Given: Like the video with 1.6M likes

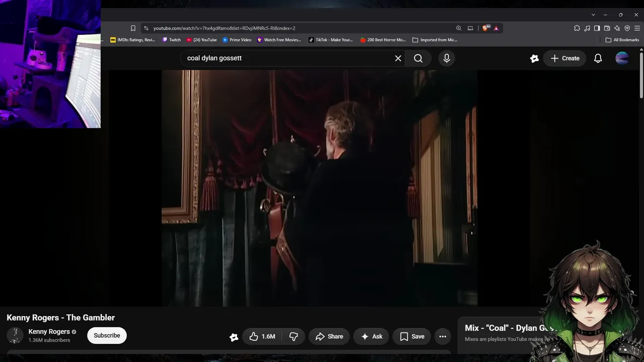Looking at the screenshot, I should pyautogui.click(x=262, y=336).
